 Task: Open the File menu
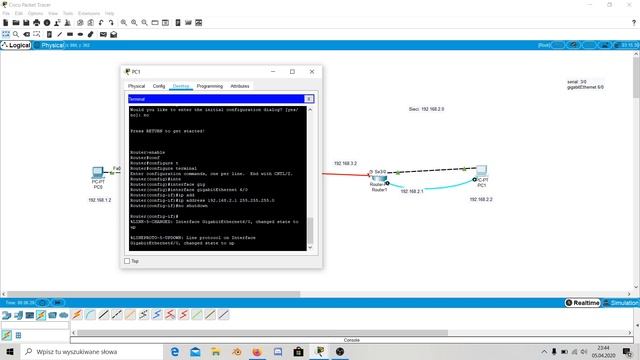[6, 13]
